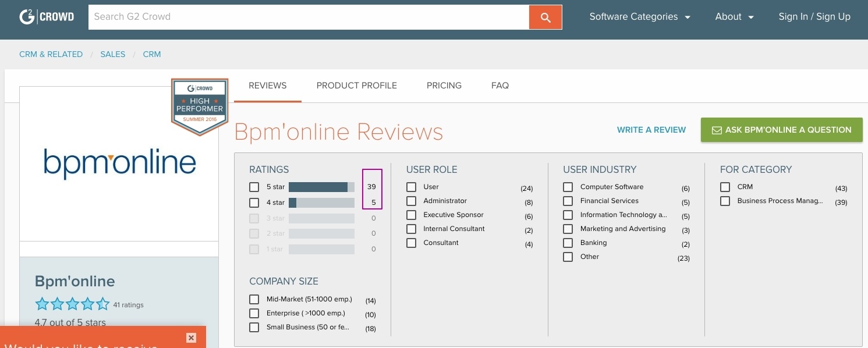Check the Computer Software industry filter
868x348 pixels.
[x=568, y=187]
